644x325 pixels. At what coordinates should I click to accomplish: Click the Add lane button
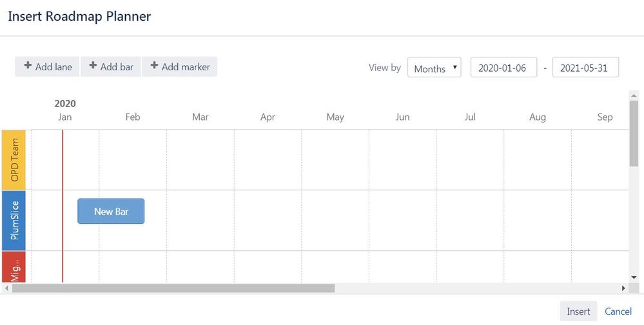point(47,66)
